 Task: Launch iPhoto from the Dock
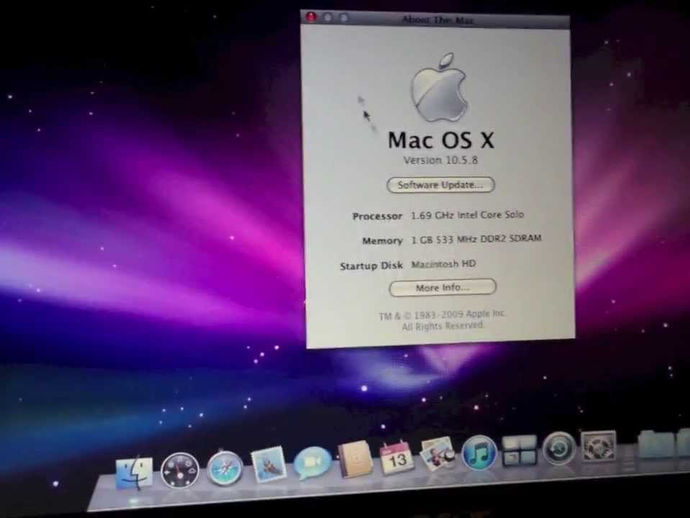tap(437, 455)
